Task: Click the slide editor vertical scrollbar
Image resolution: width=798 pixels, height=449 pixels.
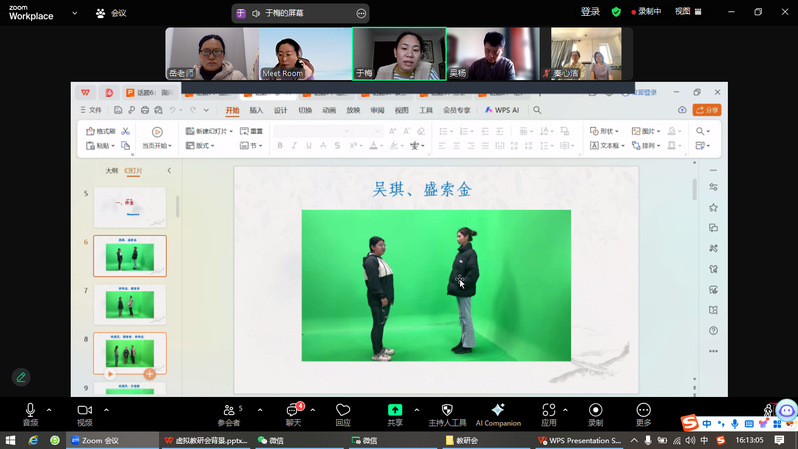Action: click(694, 190)
